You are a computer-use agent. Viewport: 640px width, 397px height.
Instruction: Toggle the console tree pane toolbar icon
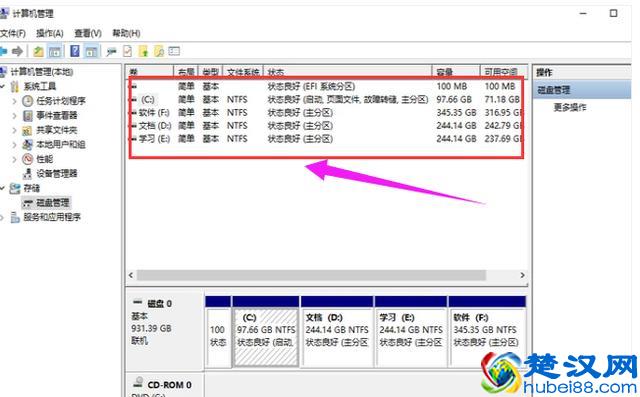[x=55, y=51]
